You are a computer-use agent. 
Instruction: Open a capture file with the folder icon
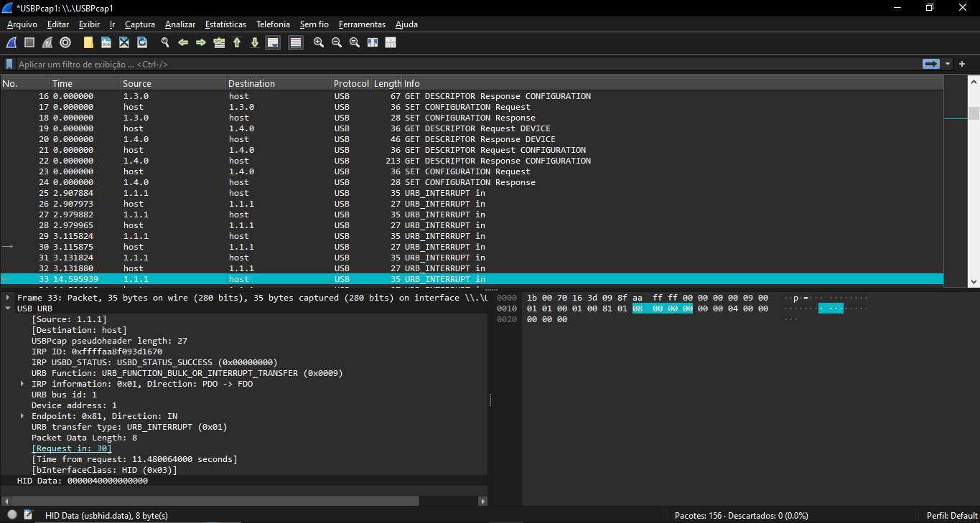[x=88, y=42]
